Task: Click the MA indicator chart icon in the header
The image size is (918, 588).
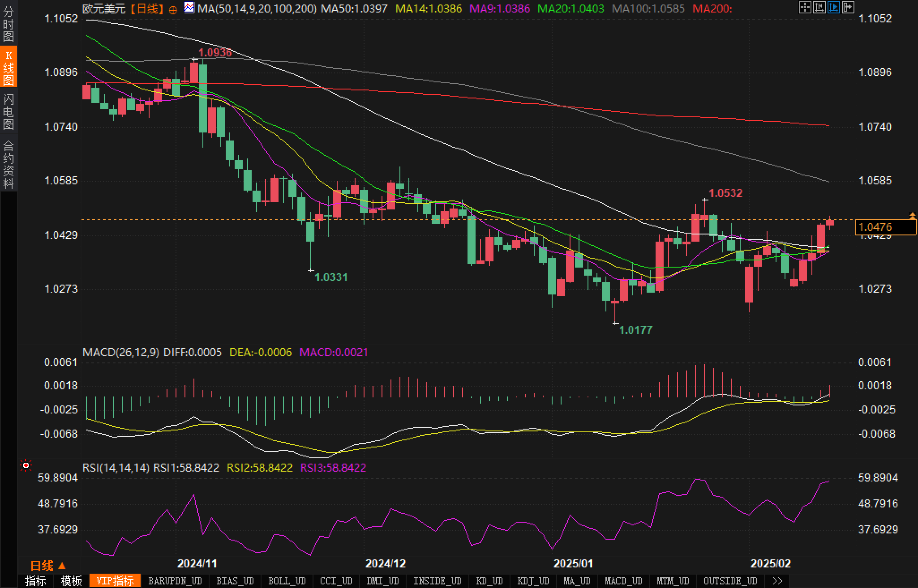Action: 189,8
